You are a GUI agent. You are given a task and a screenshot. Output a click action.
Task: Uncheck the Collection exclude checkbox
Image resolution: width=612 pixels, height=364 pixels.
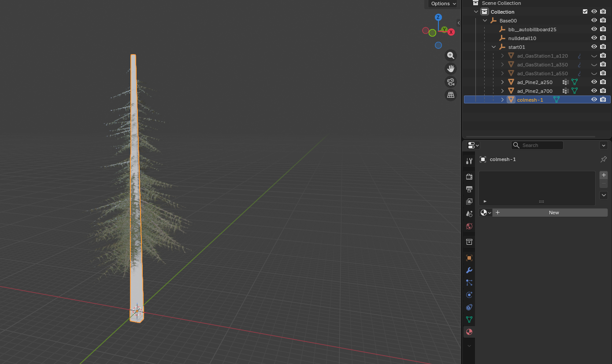[585, 11]
